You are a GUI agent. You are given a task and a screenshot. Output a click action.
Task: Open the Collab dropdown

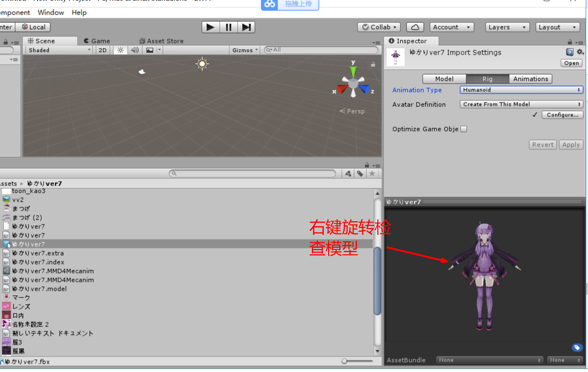(379, 27)
